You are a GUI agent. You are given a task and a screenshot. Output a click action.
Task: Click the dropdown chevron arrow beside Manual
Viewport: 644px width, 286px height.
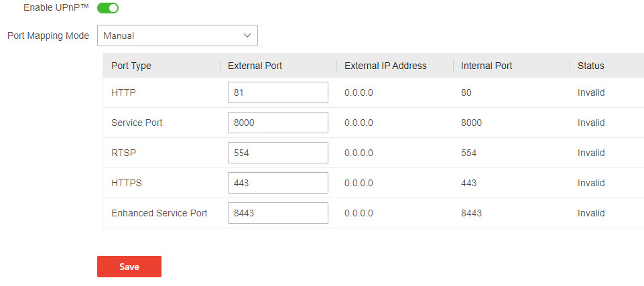[247, 35]
